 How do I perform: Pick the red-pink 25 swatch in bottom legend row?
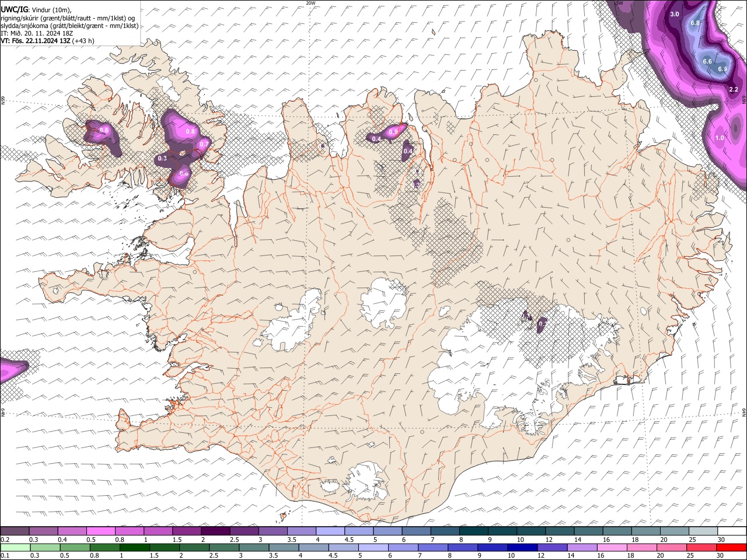pyautogui.click(x=701, y=548)
